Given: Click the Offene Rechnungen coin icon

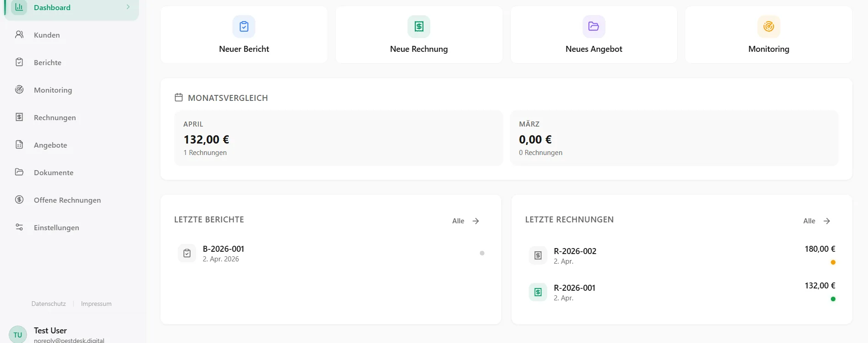Looking at the screenshot, I should point(19,199).
